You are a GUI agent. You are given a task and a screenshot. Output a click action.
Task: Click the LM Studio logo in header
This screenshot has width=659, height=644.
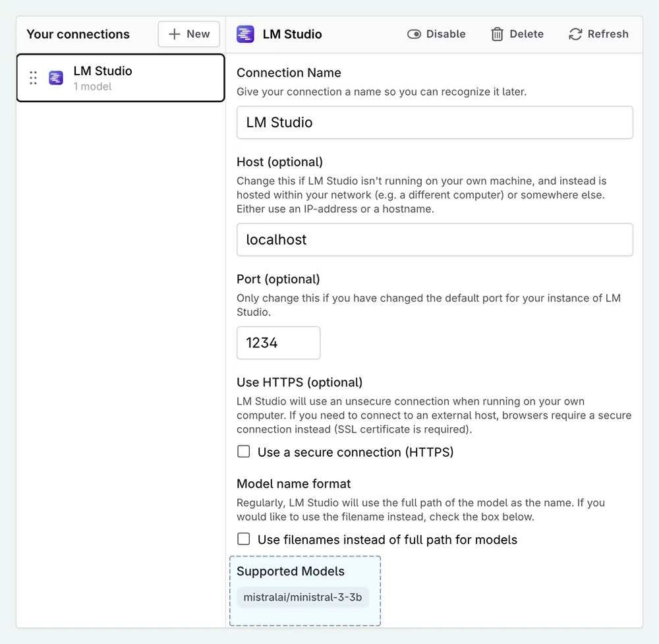(x=245, y=34)
